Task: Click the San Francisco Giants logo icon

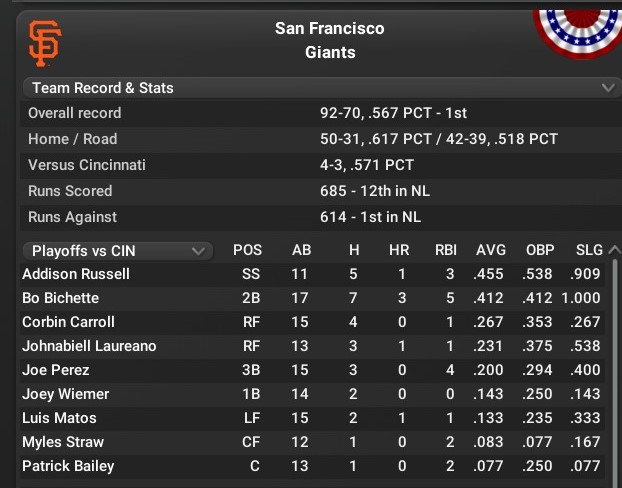Action: pos(44,42)
